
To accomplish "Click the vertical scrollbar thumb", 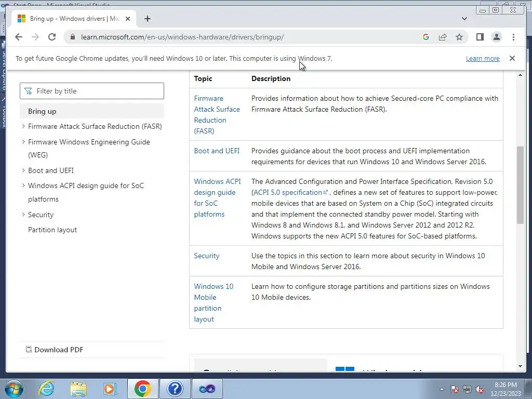I will click(x=520, y=185).
